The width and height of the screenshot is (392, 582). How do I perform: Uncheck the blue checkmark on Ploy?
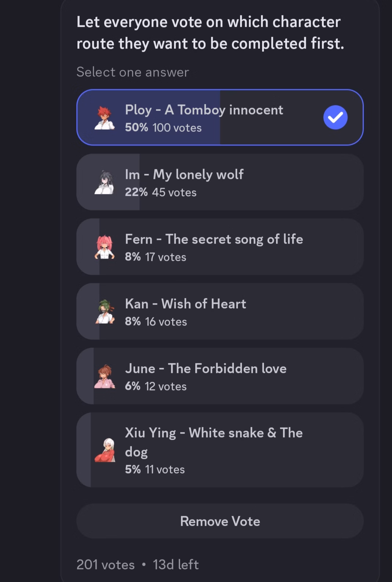[x=335, y=117]
